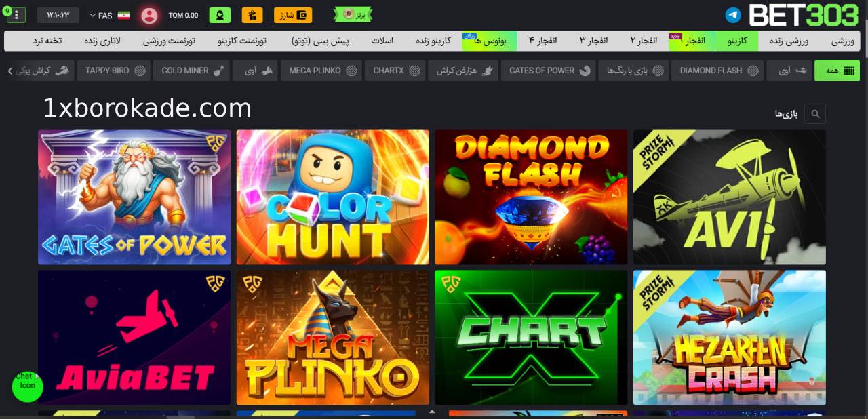The height and width of the screenshot is (419, 868).
Task: Open the Hezarfen Crash game thumbnail
Action: click(x=729, y=338)
